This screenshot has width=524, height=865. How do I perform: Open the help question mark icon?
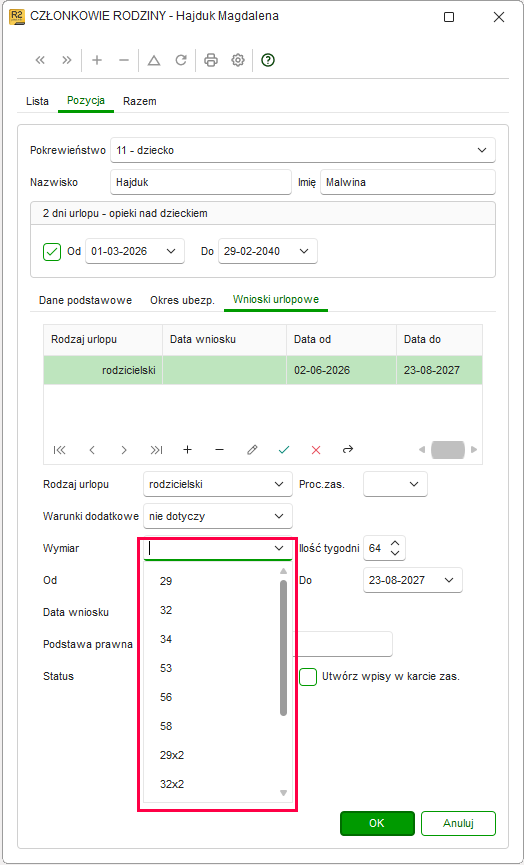coord(268,60)
